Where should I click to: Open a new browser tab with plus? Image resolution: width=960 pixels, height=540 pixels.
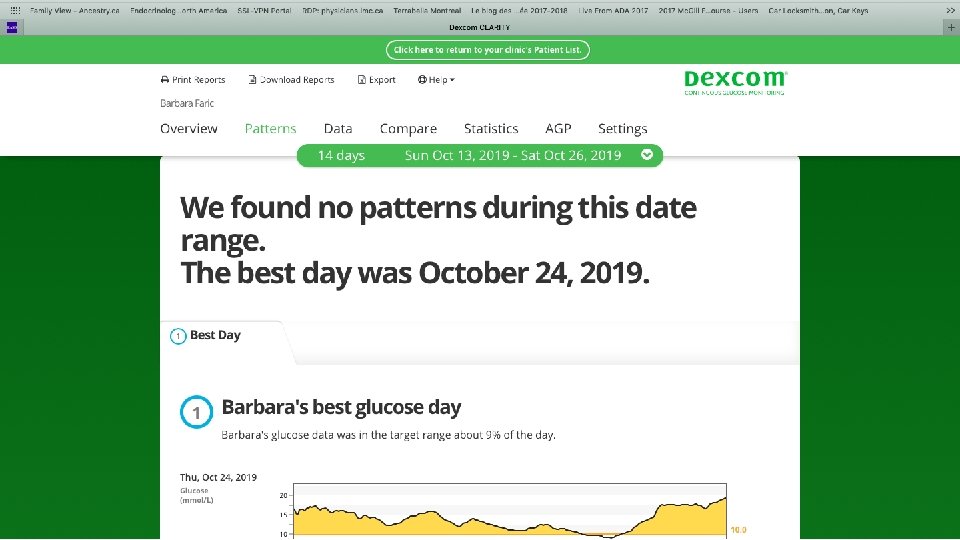(951, 27)
